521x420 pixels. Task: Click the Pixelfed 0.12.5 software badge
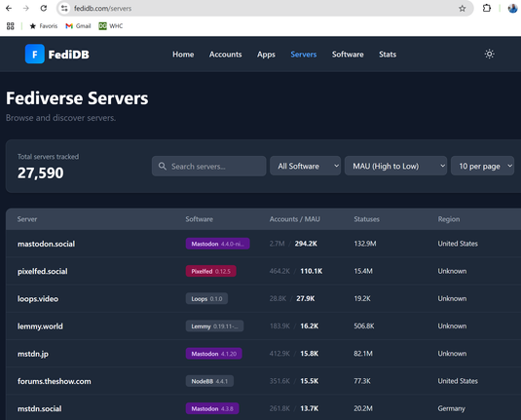coord(211,271)
